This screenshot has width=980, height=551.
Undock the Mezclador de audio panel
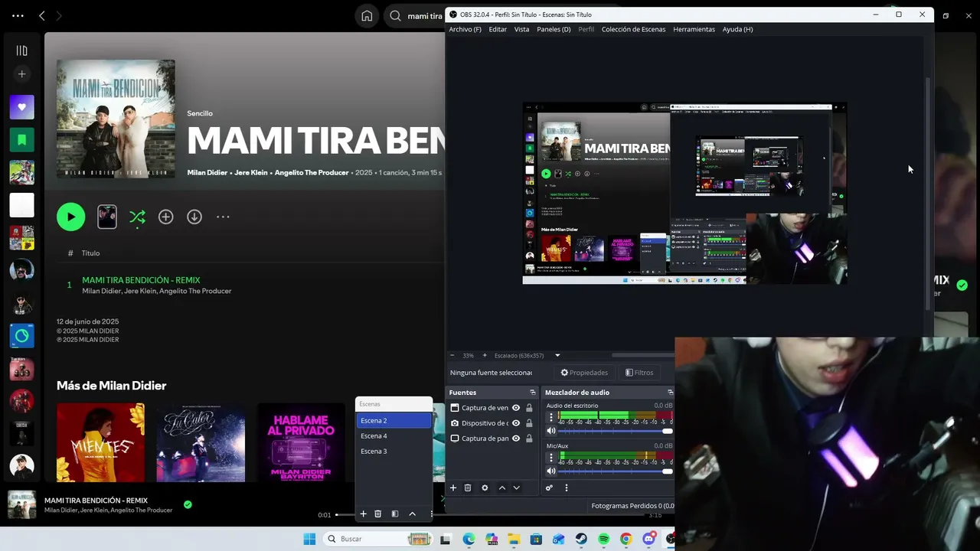coord(670,393)
